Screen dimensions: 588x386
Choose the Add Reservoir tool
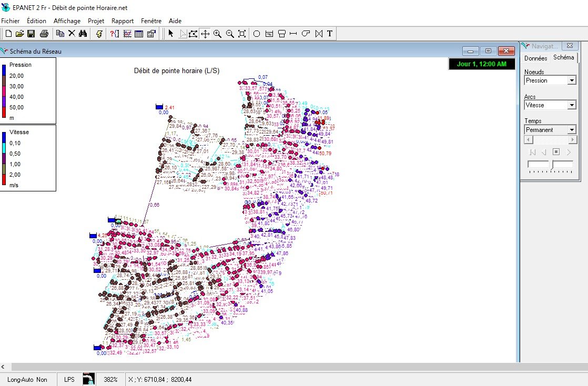tap(269, 34)
